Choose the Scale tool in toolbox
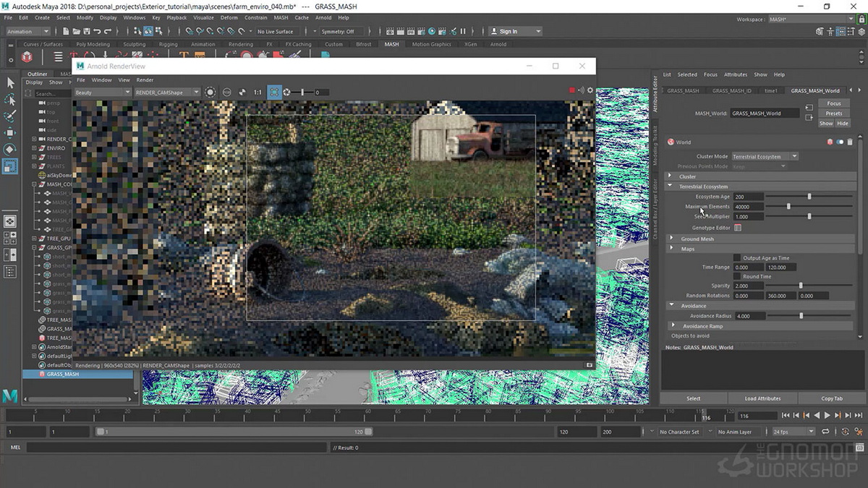Image resolution: width=868 pixels, height=488 pixels. (10, 166)
